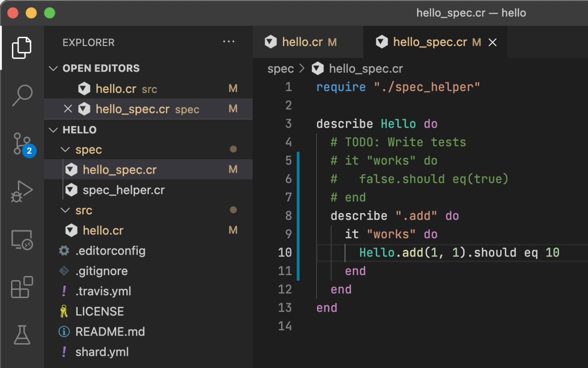Select the hello_spec.cr editor tab
Screen dimensions: 588x368
pos(436,42)
